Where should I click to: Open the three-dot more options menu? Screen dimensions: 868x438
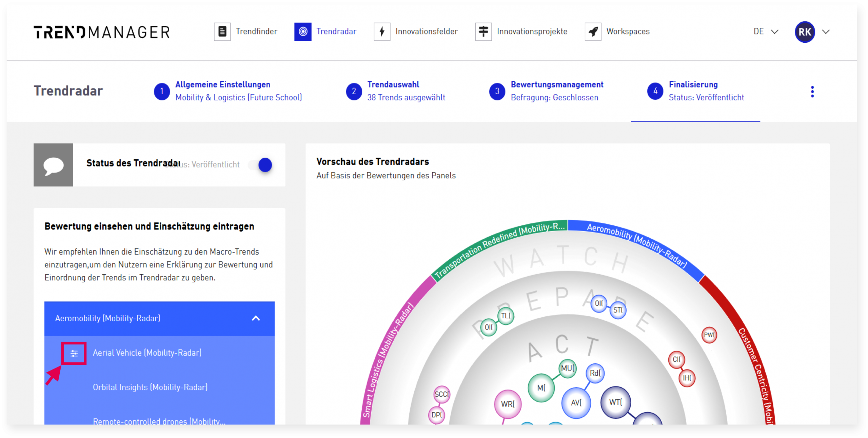812,92
